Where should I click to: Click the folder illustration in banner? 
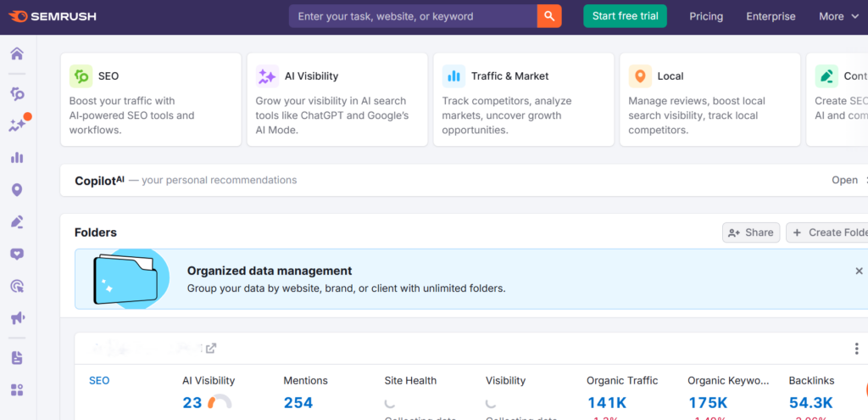130,277
